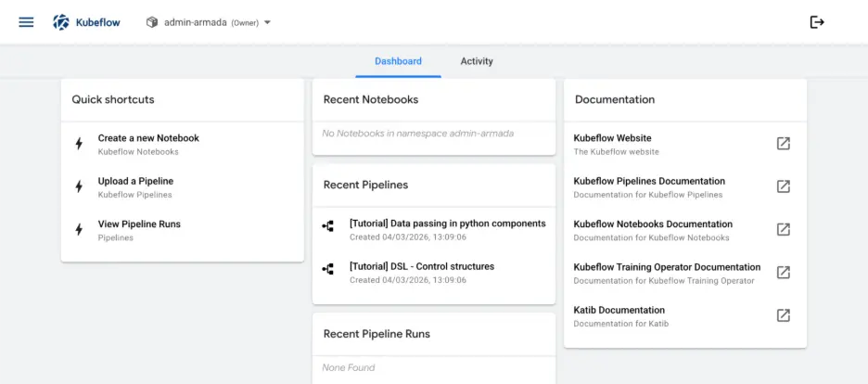Open external icon for Training Operator Documentation
868x384 pixels.
click(784, 272)
